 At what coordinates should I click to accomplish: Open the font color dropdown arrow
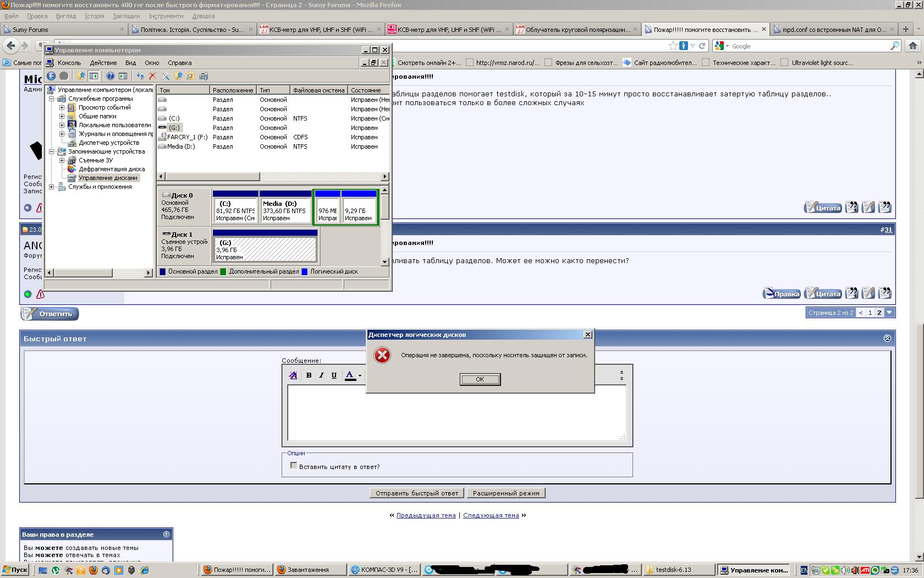point(360,376)
